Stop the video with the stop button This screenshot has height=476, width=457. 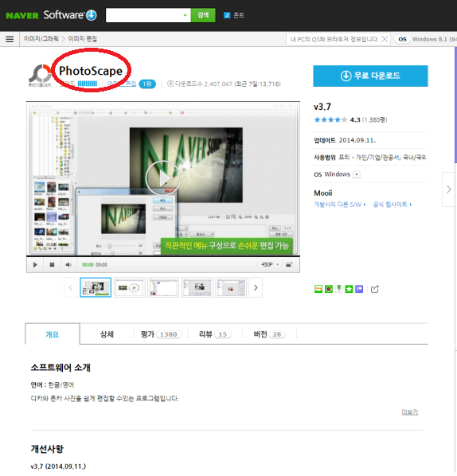(x=52, y=265)
